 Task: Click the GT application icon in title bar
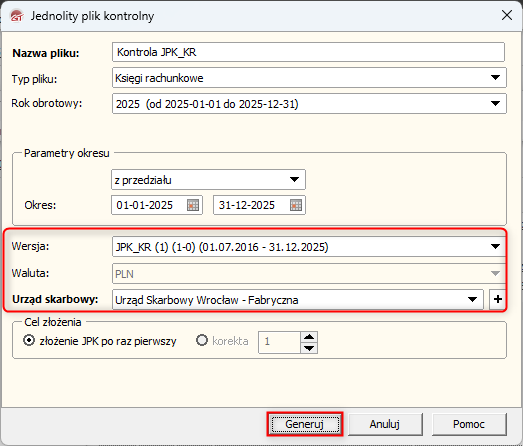[x=16, y=15]
